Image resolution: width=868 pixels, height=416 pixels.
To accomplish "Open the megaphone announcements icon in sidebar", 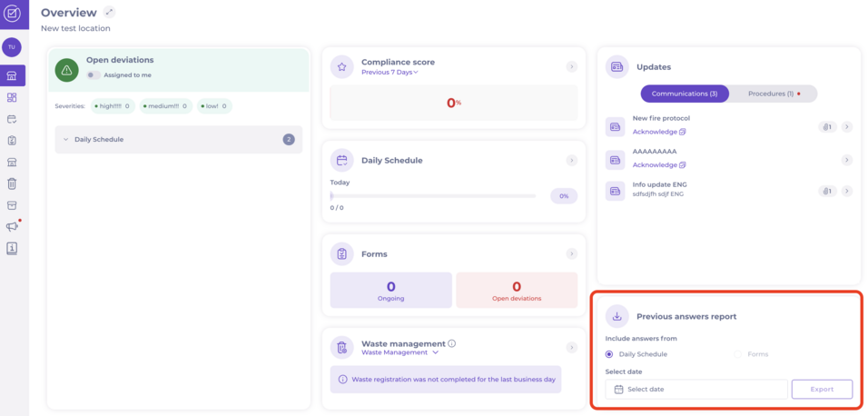I will 12,226.
